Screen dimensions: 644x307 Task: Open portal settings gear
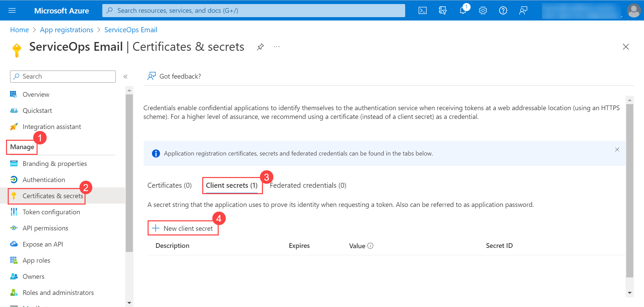pyautogui.click(x=483, y=10)
